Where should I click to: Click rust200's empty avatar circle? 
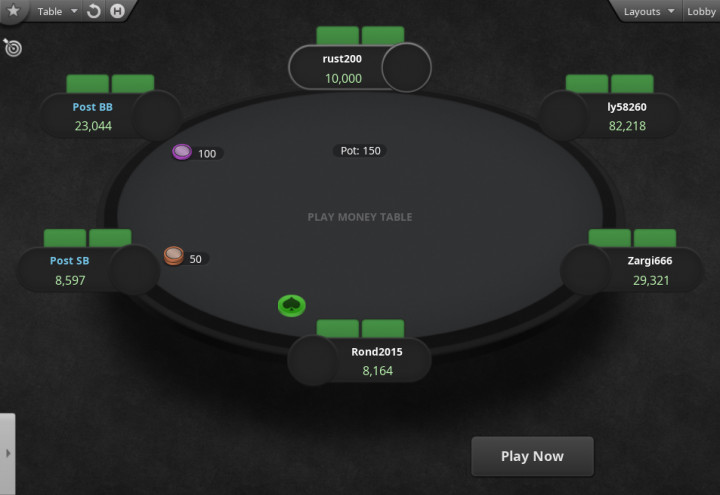point(406,68)
